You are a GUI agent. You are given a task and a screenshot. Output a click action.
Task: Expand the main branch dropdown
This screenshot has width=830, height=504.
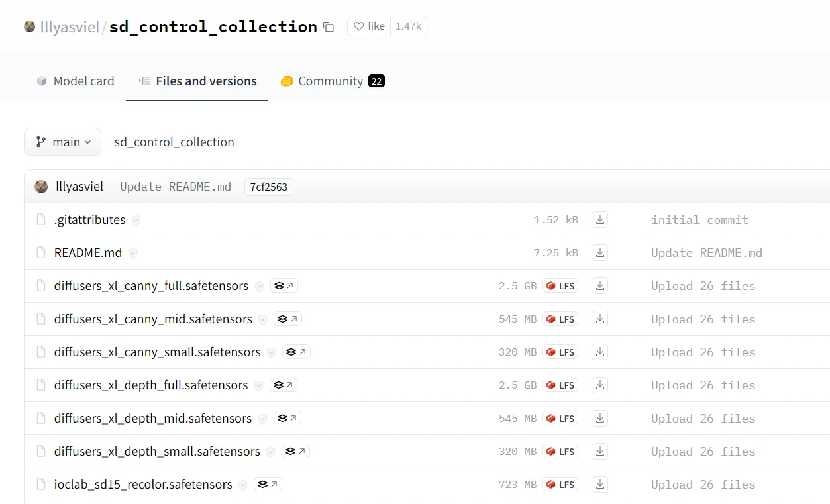[62, 142]
